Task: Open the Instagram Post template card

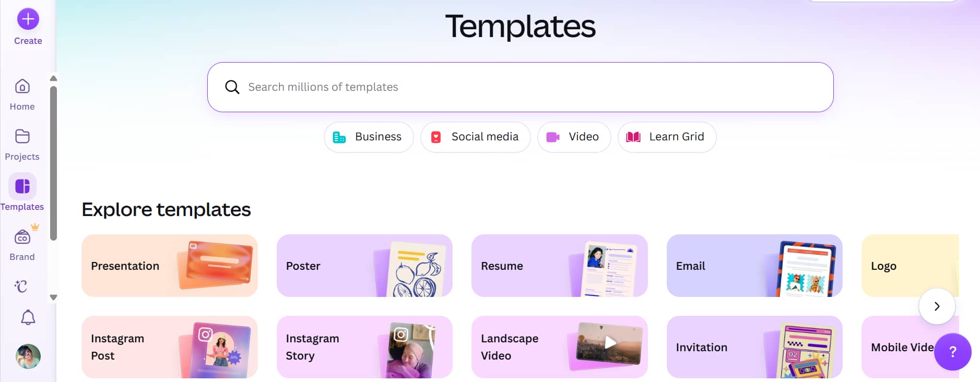Action: (x=170, y=347)
